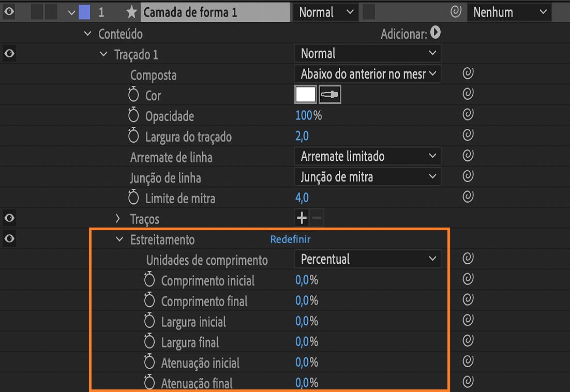Click the pick whip for Opacidade

pos(468,114)
